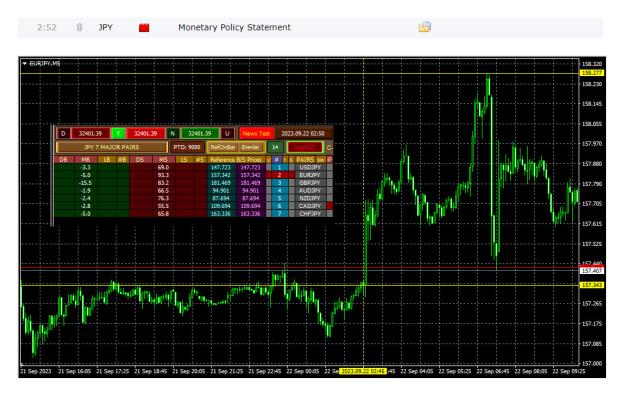Click the red square beside CADJPY
625x397 pixels.
coord(330,206)
